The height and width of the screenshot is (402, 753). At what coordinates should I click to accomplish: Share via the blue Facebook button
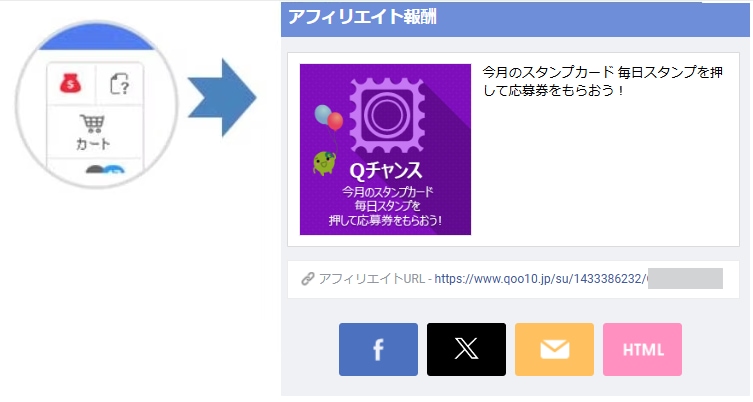(378, 350)
